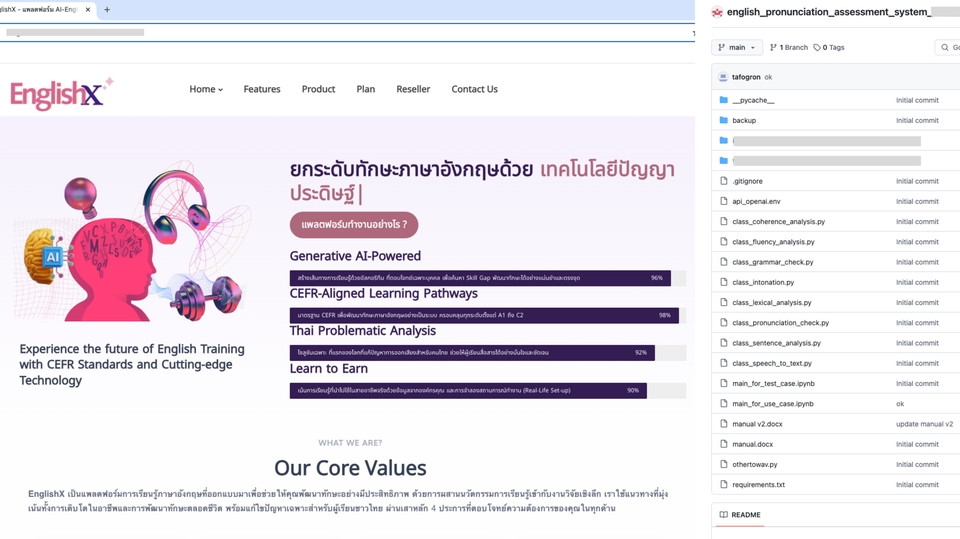This screenshot has height=539, width=960.
Task: Click the tafogron committer avatar
Action: pyautogui.click(x=723, y=77)
